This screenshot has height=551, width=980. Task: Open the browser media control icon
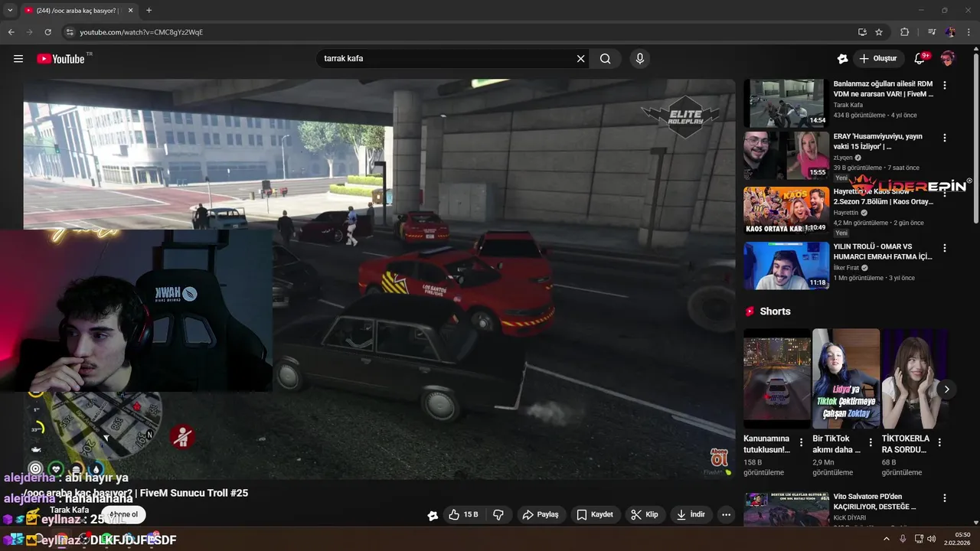pyautogui.click(x=932, y=32)
